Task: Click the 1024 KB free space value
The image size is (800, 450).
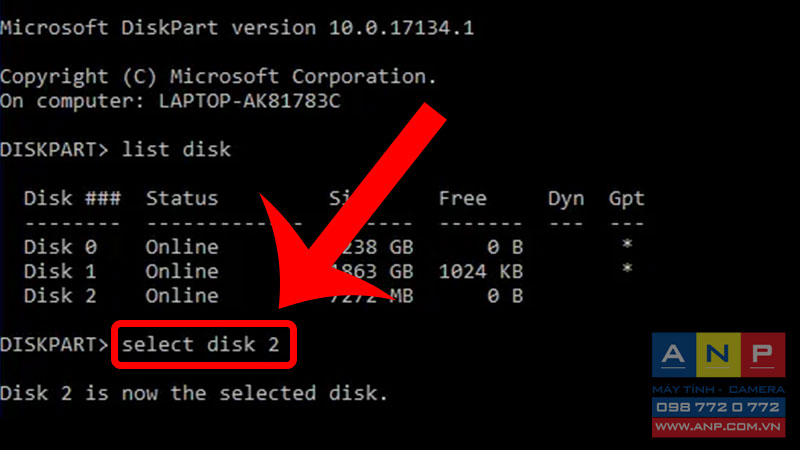Action: (x=481, y=271)
